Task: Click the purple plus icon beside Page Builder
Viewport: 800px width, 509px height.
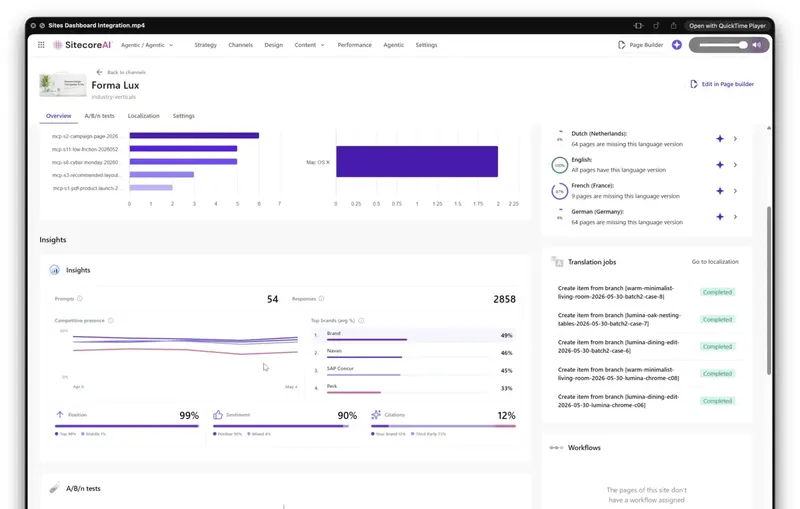Action: [x=677, y=45]
